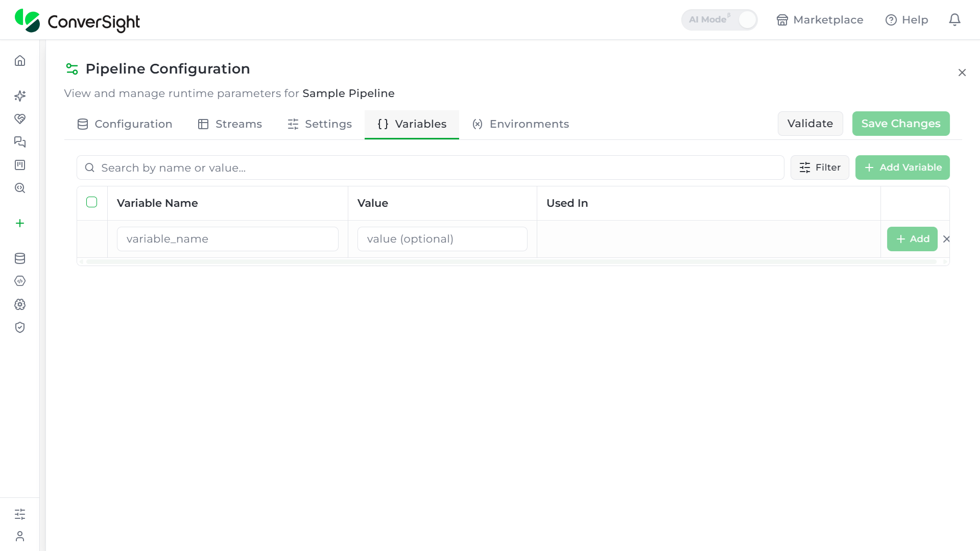Click the Validate button

coord(810,124)
